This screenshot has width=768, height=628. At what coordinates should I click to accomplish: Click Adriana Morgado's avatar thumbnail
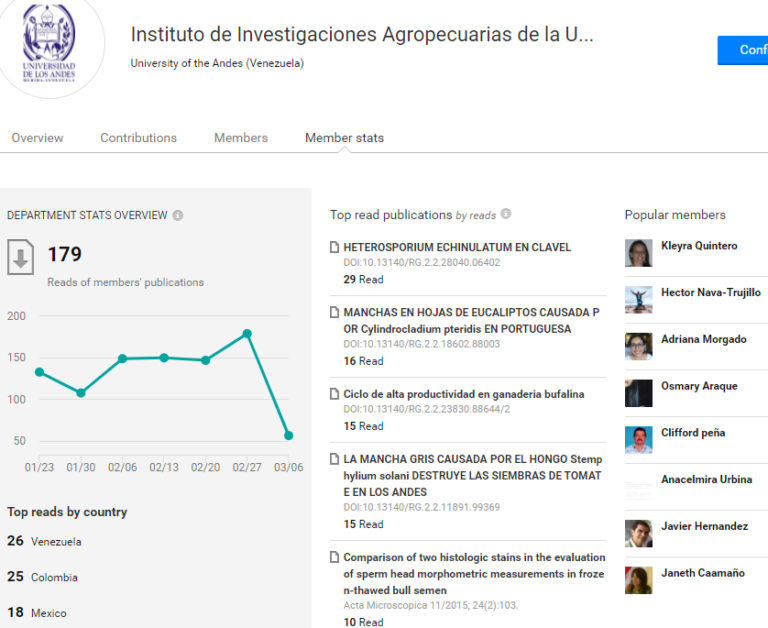[x=639, y=346]
